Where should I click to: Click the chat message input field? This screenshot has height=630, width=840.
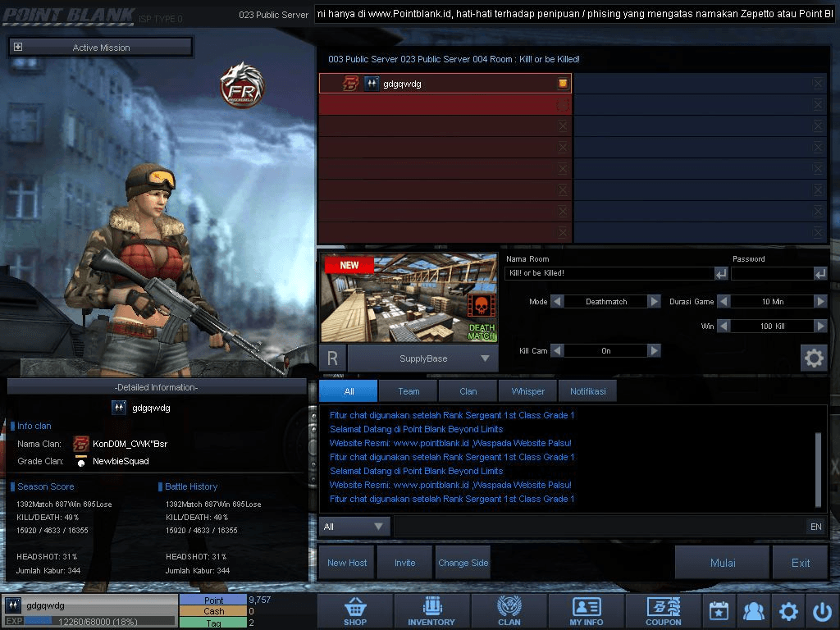coord(599,527)
